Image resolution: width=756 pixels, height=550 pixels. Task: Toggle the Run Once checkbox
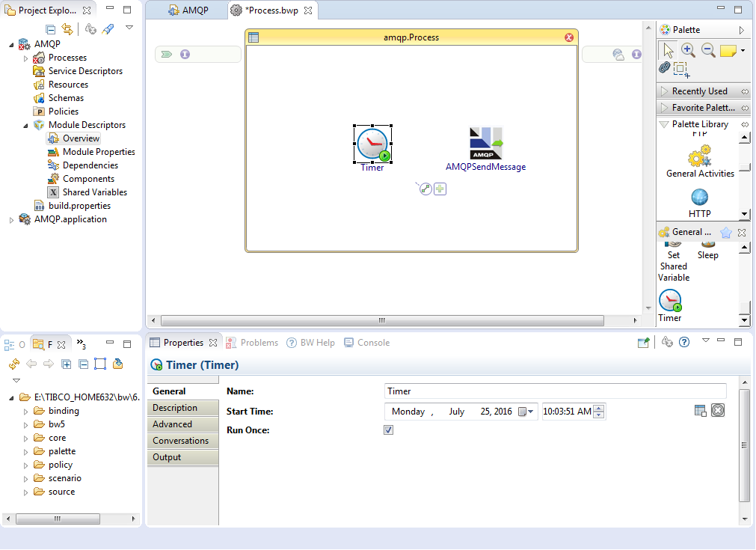coord(389,430)
